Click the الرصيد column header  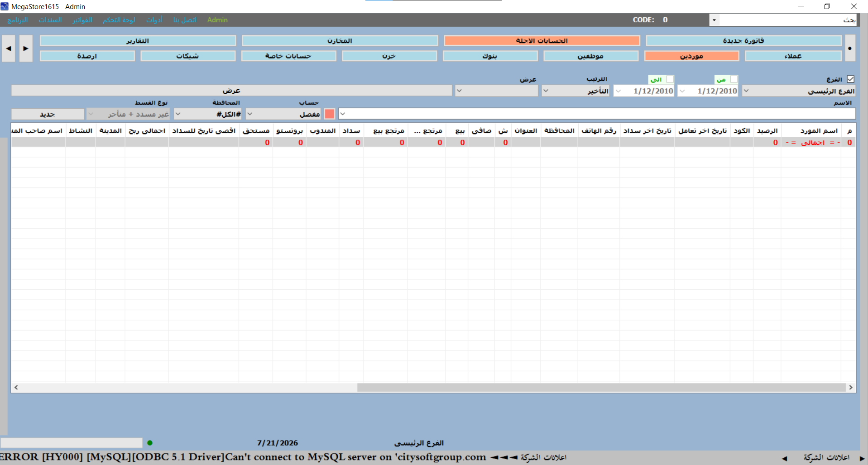pyautogui.click(x=767, y=131)
